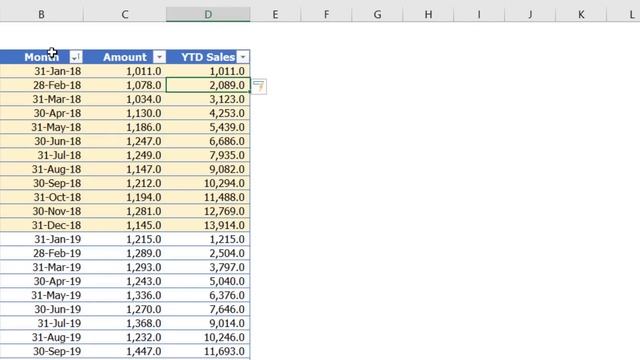
Task: Click the AutoCorrect options icon beside cell D
Action: pyautogui.click(x=259, y=86)
